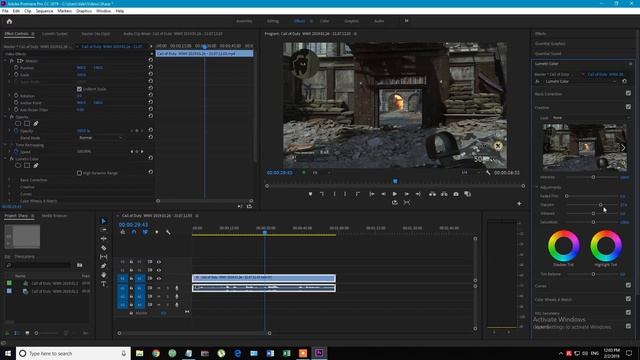640x360 pixels.
Task: Toggle Position animation stopwatch
Action: point(16,67)
